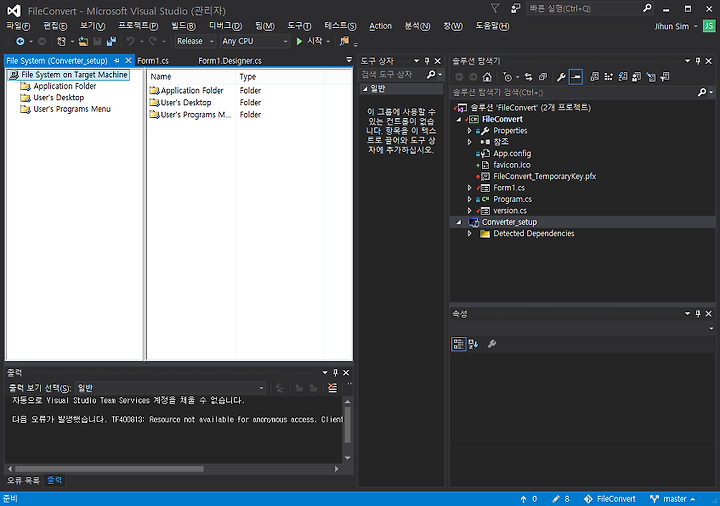The height and width of the screenshot is (506, 720).
Task: Click the Solution Explorer search magnifier icon
Action: click(702, 92)
